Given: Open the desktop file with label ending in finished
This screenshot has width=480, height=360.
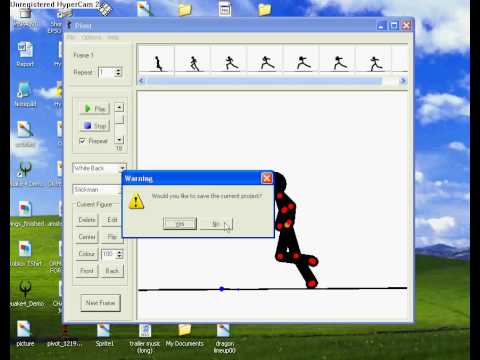Looking at the screenshot, I should [x=26, y=214].
